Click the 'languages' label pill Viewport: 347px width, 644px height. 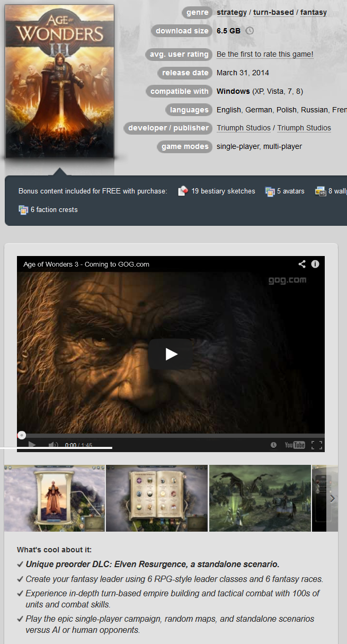pos(189,110)
